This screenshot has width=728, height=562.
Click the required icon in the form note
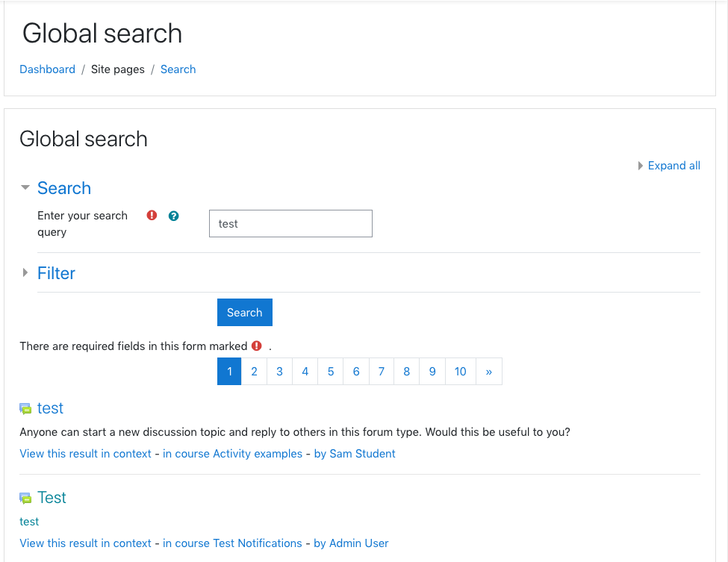tap(256, 346)
